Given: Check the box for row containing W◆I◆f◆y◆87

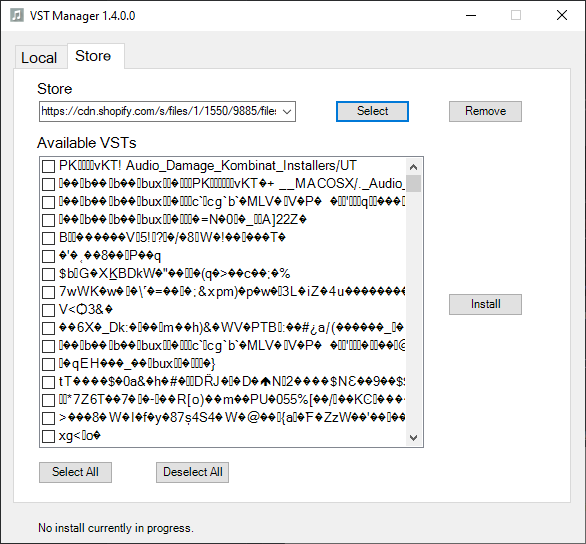Looking at the screenshot, I should coord(48,418).
